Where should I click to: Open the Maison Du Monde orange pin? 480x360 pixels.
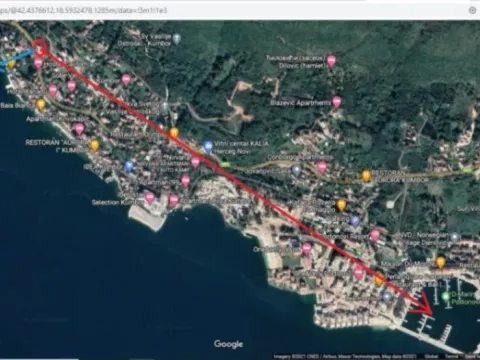[440, 262]
